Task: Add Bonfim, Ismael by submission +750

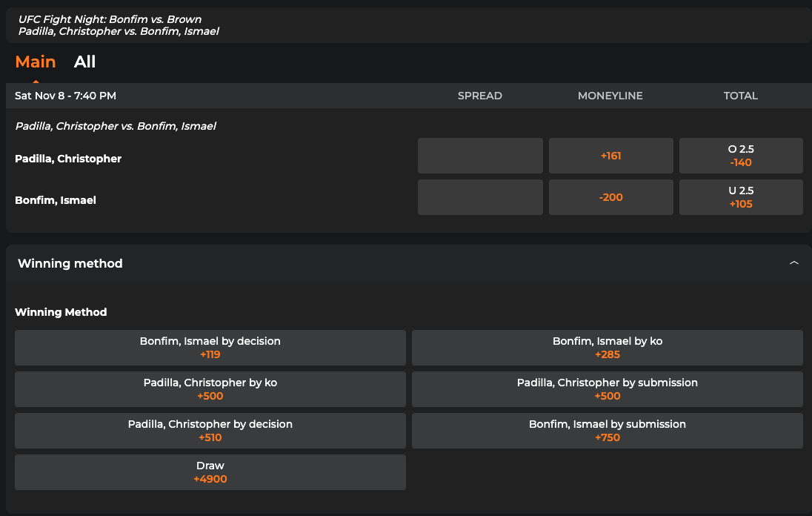Action: point(608,431)
